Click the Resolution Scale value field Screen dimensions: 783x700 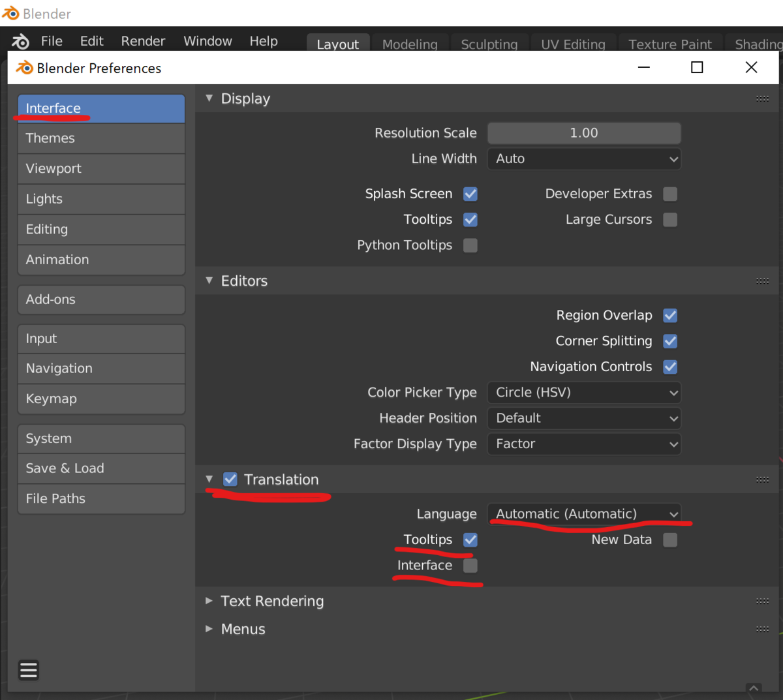[584, 133]
